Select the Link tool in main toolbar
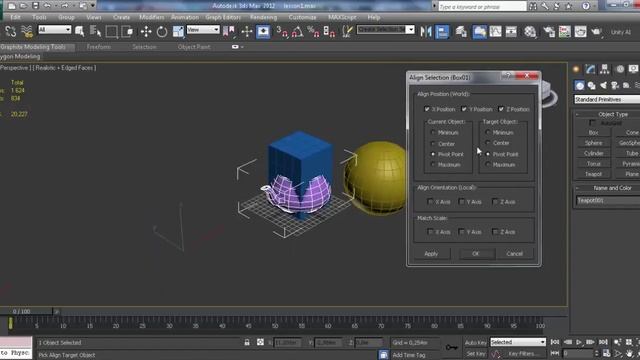 10,31
